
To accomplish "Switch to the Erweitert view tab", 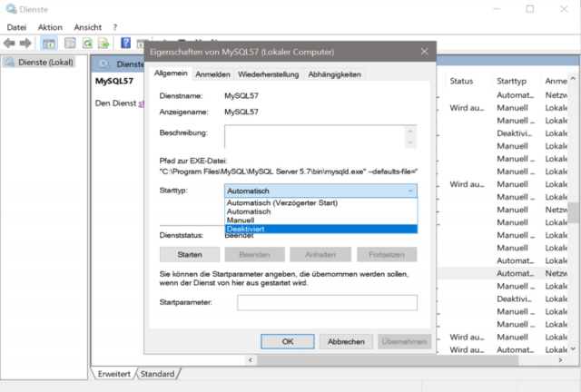I will pyautogui.click(x=113, y=374).
